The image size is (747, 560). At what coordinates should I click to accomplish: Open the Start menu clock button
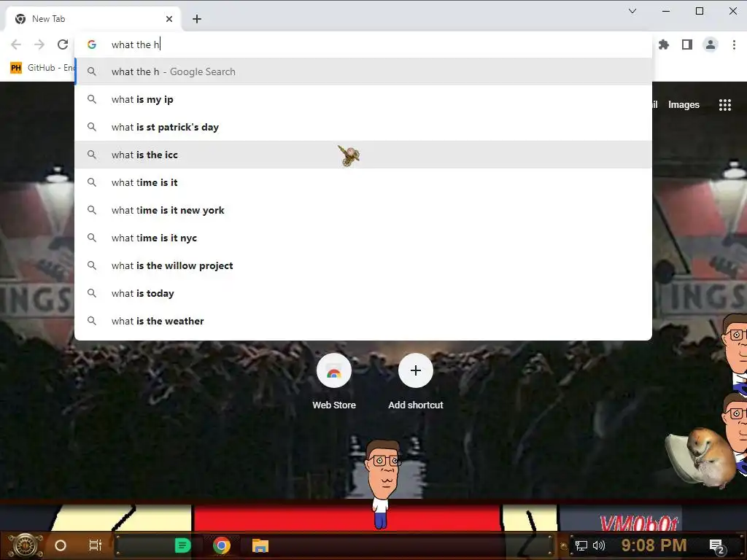click(x=26, y=545)
